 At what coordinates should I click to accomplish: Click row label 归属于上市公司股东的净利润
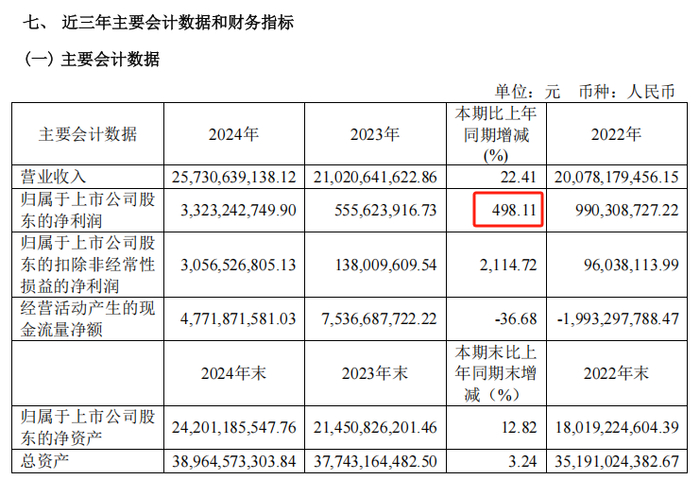88,210
